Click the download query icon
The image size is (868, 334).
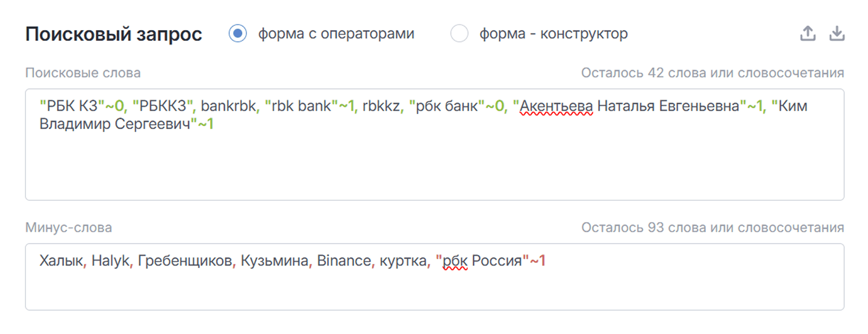pyautogui.click(x=838, y=33)
